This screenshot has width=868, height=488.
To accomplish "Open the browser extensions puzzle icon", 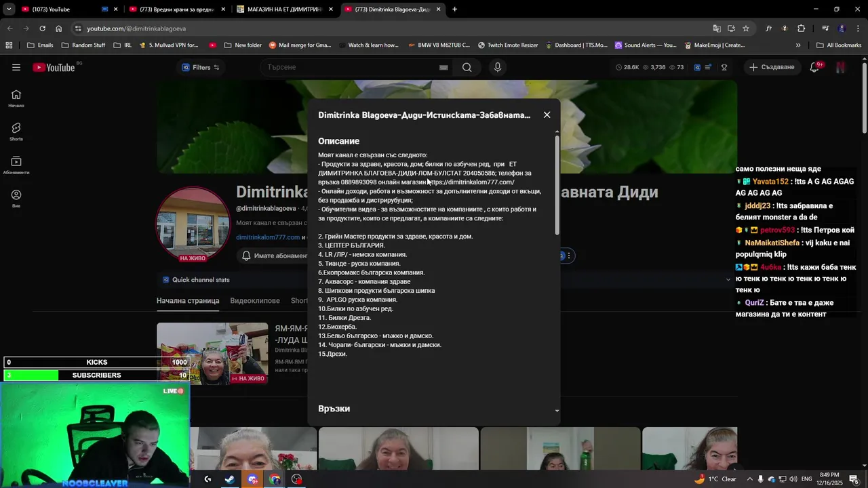I will click(802, 28).
